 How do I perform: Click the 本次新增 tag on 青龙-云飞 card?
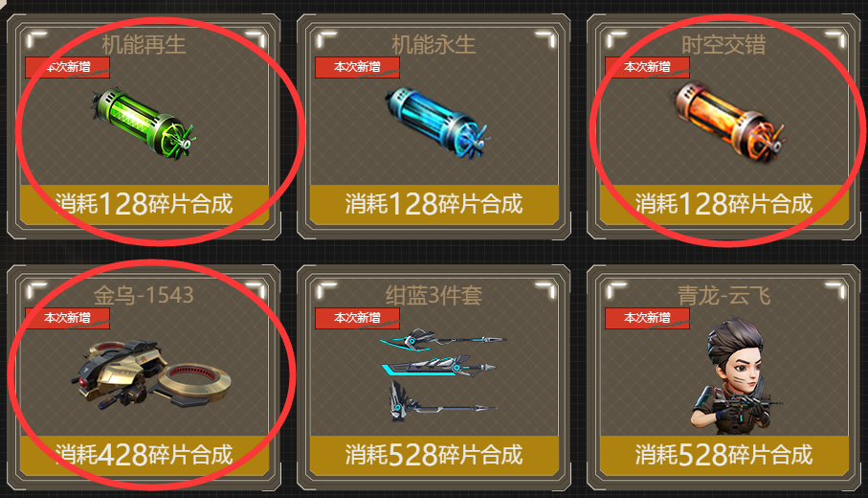coord(647,318)
